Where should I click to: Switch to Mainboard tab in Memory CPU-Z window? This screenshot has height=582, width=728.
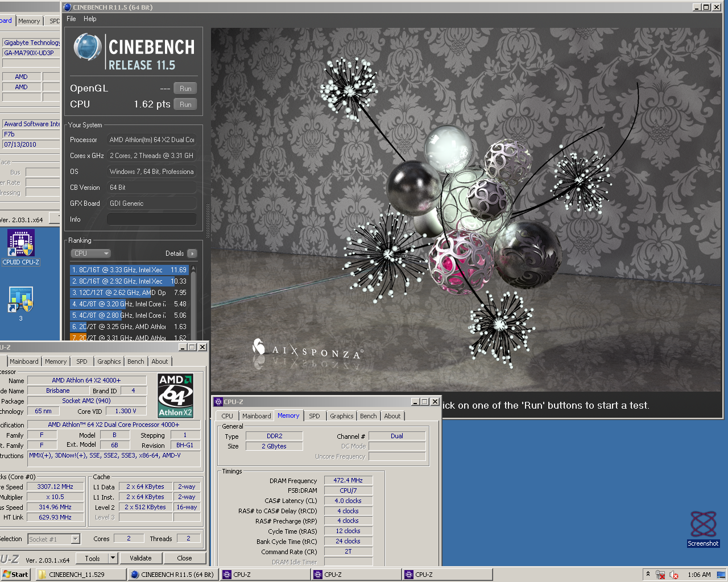[257, 416]
